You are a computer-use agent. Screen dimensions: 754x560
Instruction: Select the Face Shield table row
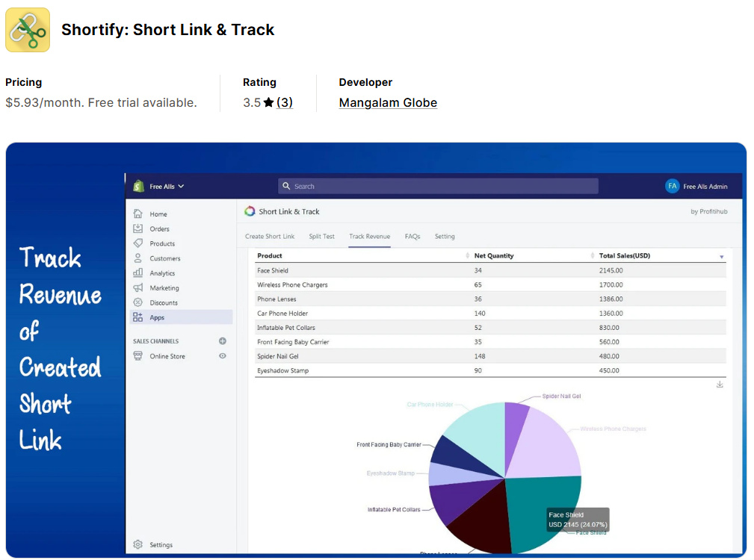(x=490, y=270)
